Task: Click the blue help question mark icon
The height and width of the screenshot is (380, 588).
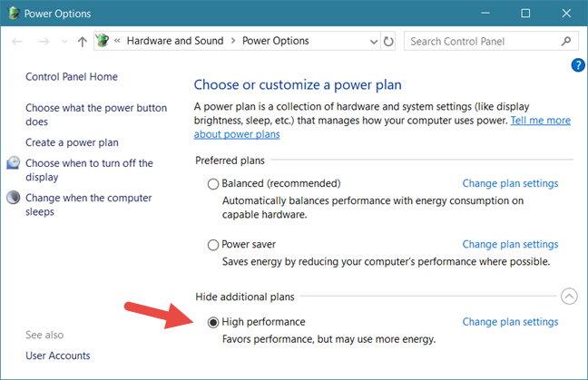Action: pos(578,64)
